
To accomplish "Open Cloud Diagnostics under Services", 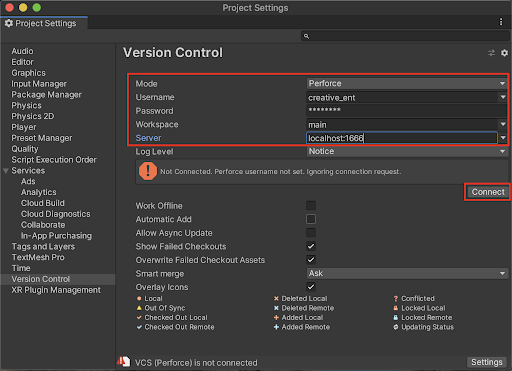I will pos(56,214).
